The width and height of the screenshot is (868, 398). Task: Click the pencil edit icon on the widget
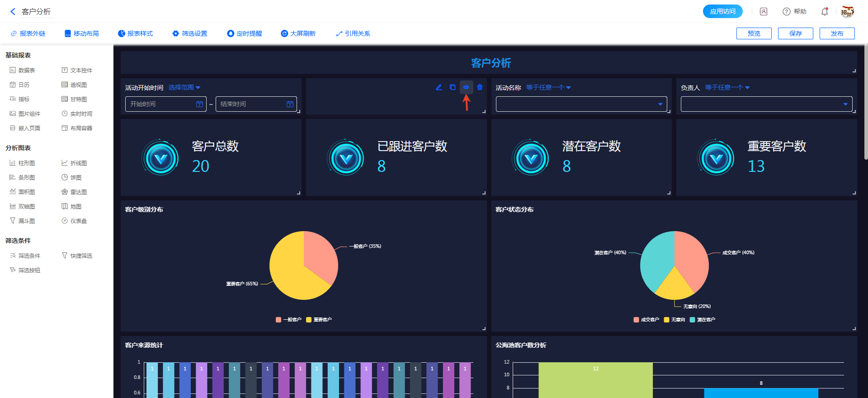(x=439, y=87)
